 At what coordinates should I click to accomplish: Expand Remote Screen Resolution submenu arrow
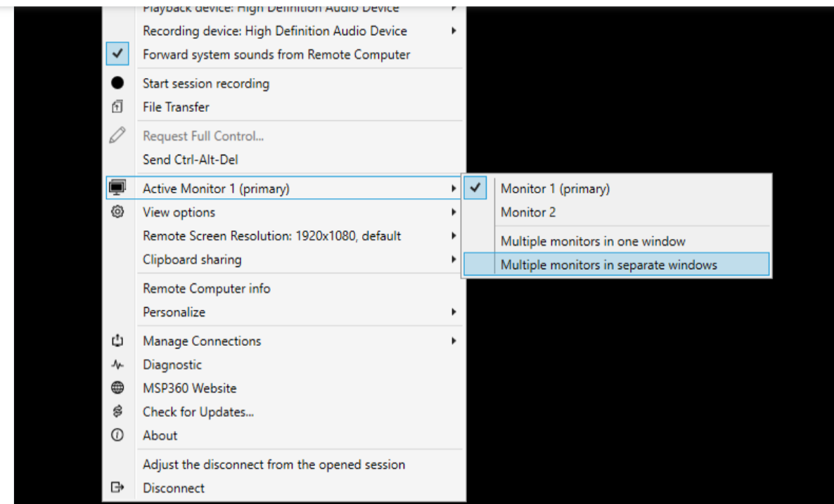point(454,235)
